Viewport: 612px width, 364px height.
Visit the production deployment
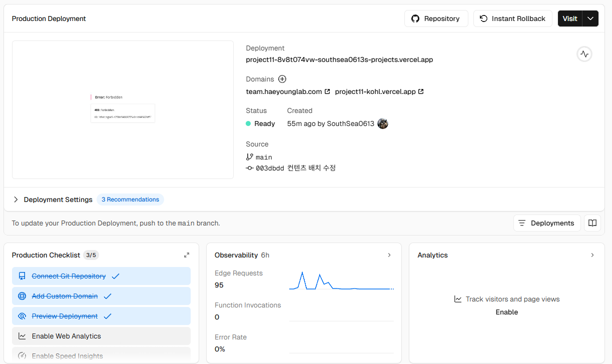[570, 18]
